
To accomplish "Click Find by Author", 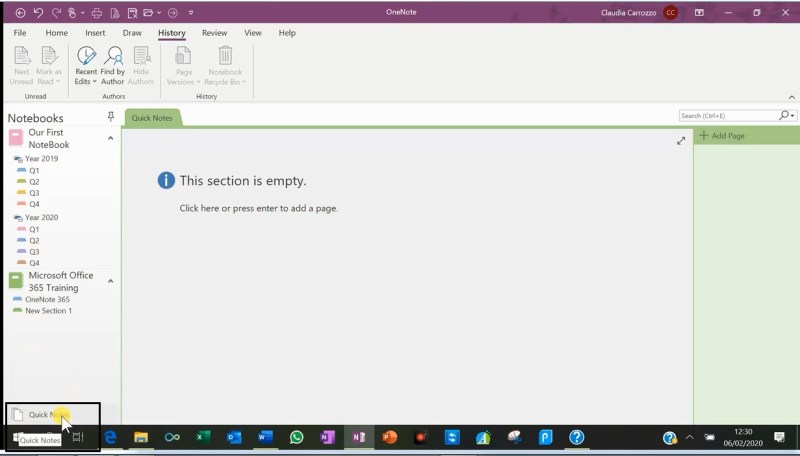I will 113,65.
